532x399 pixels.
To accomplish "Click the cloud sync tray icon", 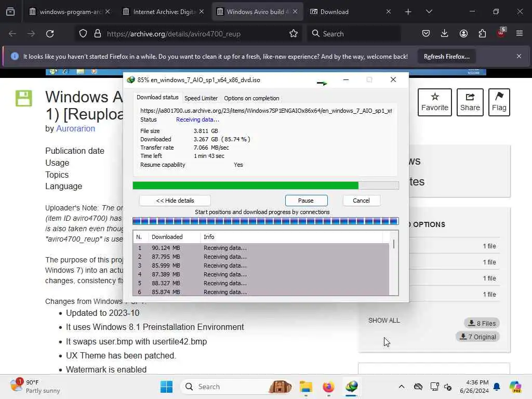I will [418, 387].
